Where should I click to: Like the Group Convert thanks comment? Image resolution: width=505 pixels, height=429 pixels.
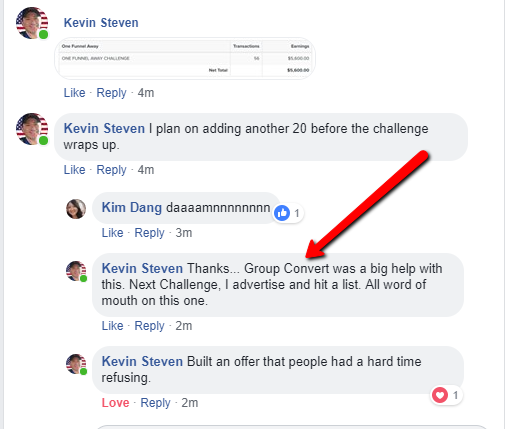[112, 326]
